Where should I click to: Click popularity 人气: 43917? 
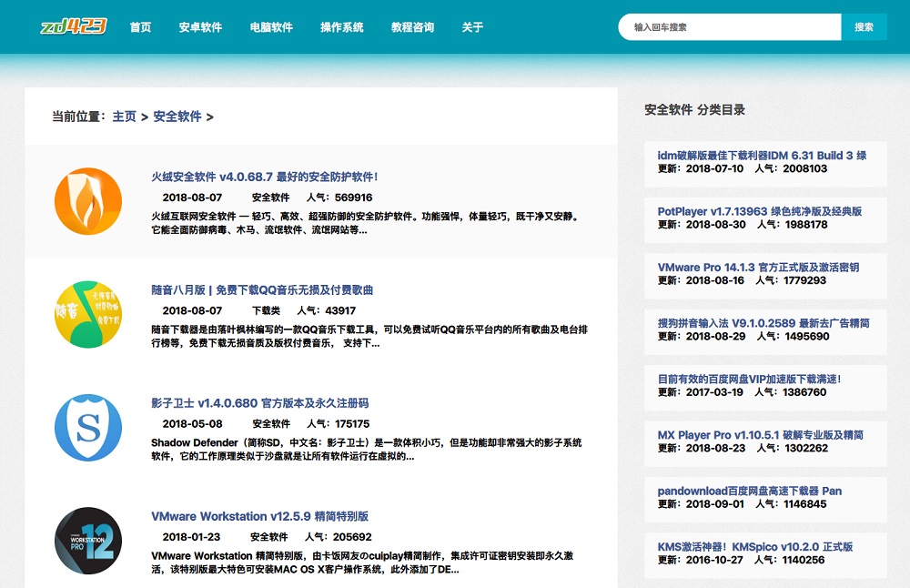pos(327,311)
